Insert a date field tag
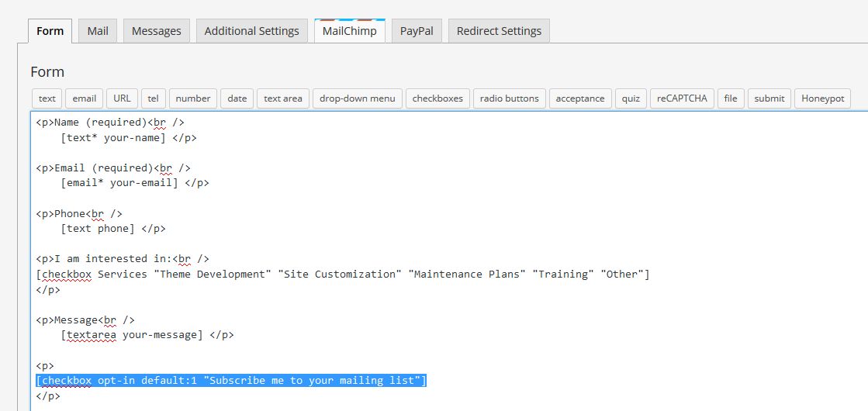This screenshot has height=411, width=868. [237, 98]
